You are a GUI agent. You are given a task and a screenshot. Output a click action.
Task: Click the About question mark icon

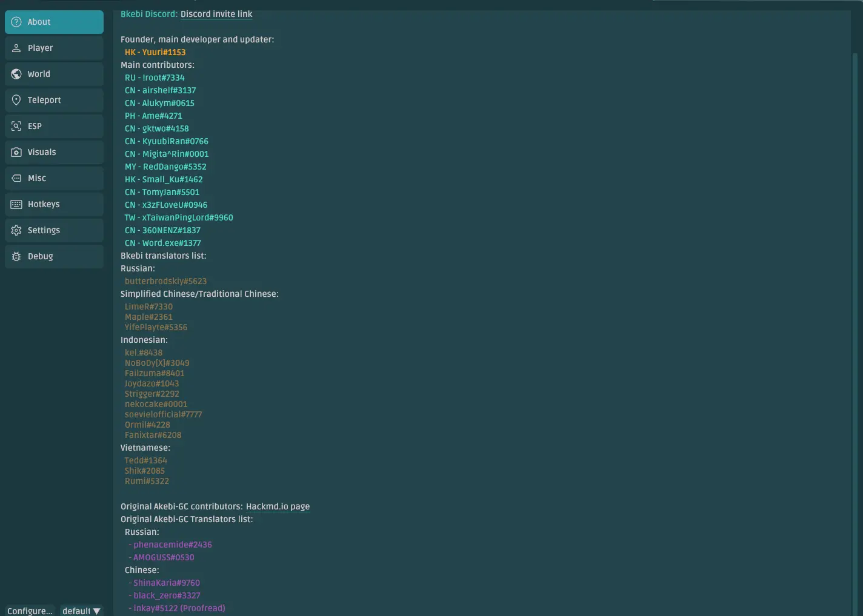(x=16, y=22)
